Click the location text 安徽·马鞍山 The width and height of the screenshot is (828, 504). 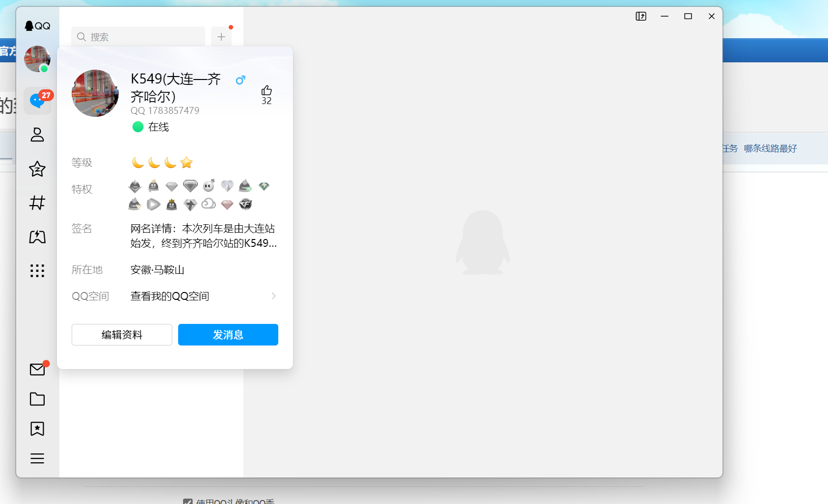[x=158, y=270]
